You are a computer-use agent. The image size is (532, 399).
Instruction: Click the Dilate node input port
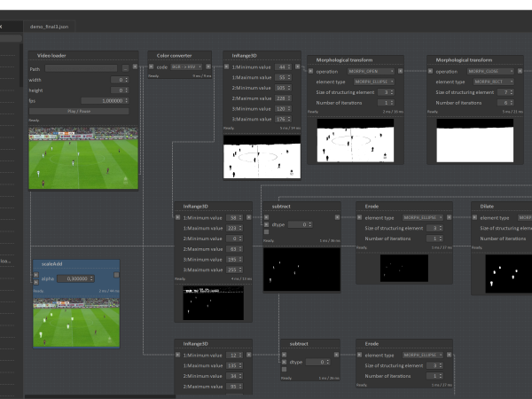pyautogui.click(x=473, y=216)
